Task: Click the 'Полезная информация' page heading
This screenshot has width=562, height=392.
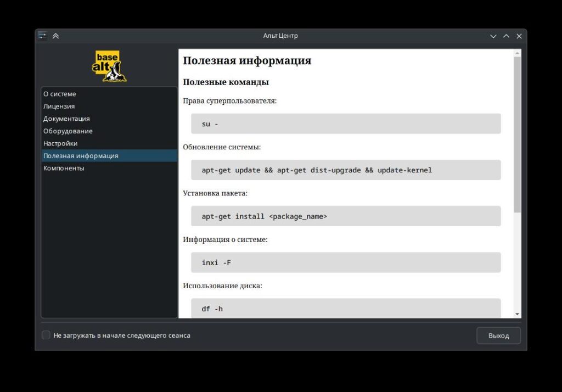Action: point(247,60)
